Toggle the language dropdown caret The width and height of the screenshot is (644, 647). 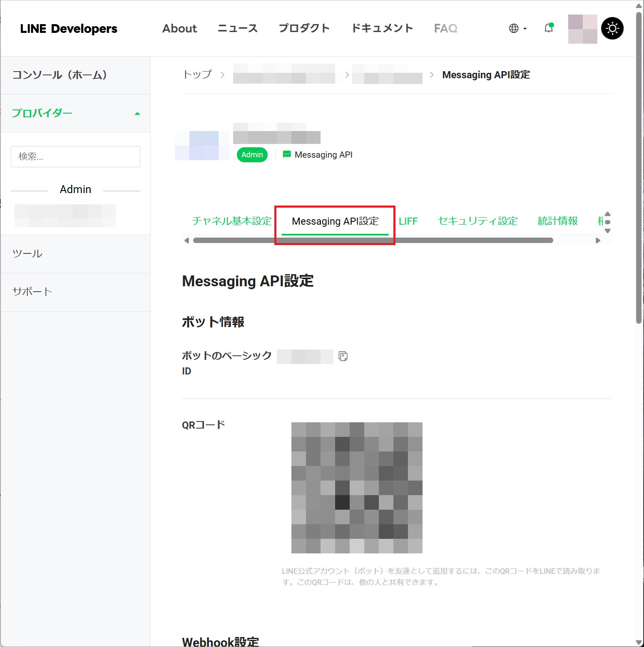524,29
